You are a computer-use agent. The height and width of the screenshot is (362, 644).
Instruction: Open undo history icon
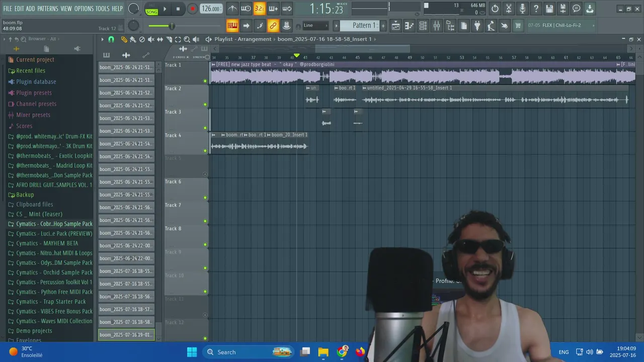[x=495, y=9]
